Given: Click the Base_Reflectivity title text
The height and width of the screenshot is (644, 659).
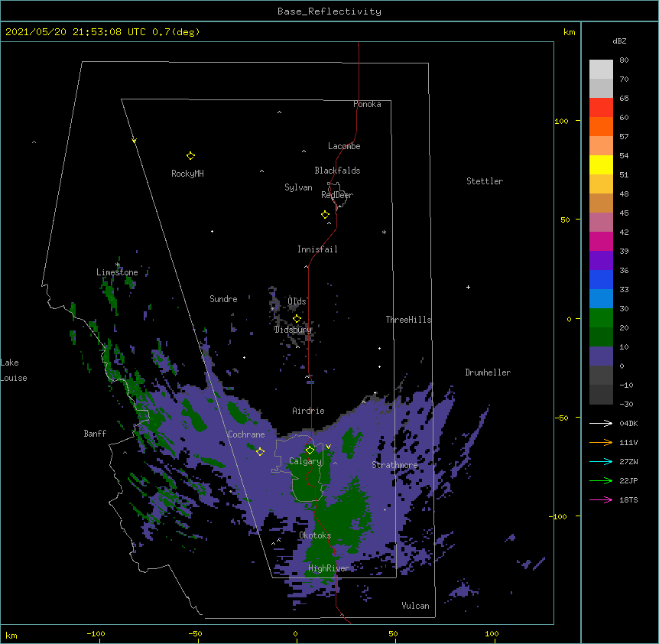Looking at the screenshot, I should [329, 11].
